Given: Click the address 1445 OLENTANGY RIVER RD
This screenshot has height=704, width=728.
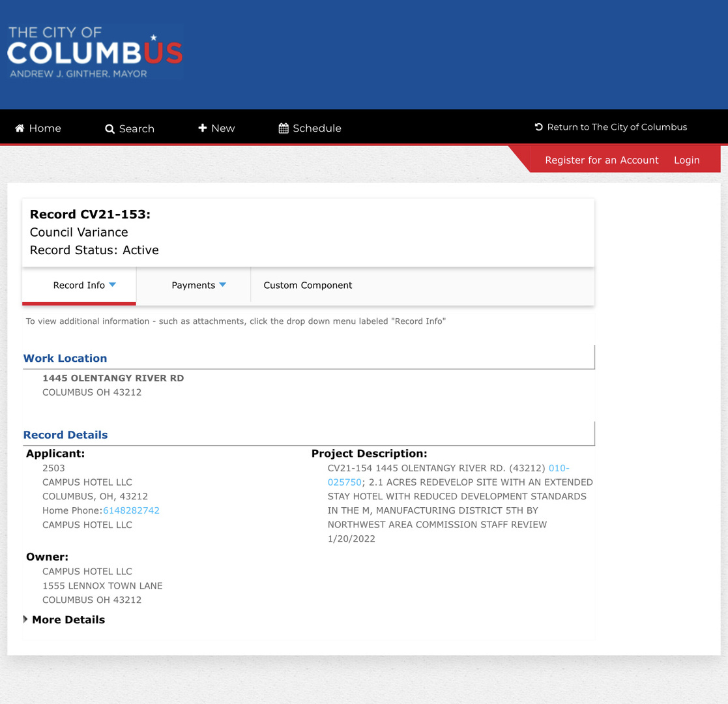Looking at the screenshot, I should tap(113, 378).
